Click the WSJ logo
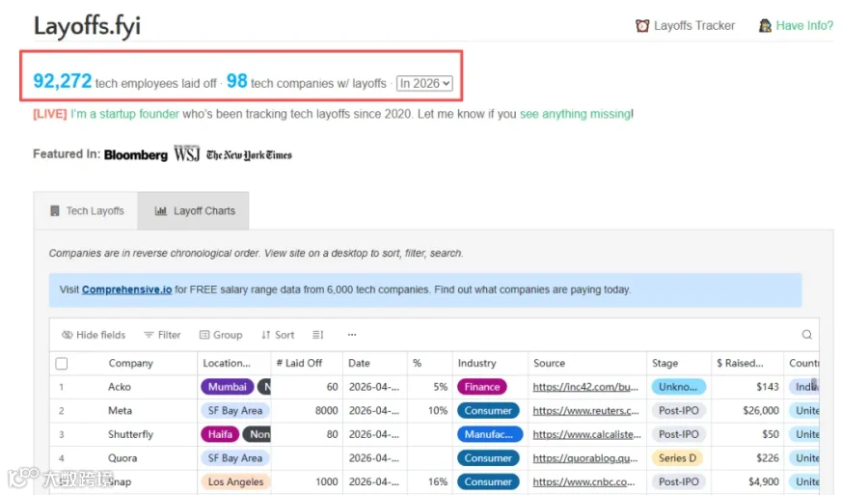 (186, 154)
